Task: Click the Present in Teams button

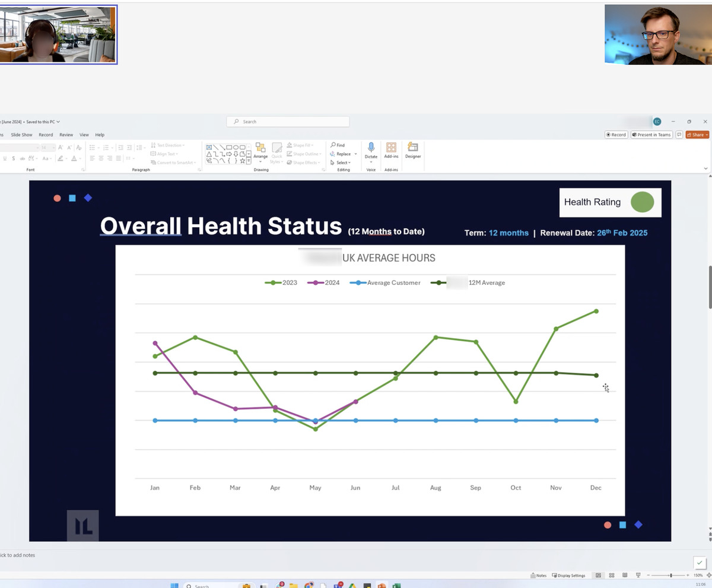Action: 651,135
